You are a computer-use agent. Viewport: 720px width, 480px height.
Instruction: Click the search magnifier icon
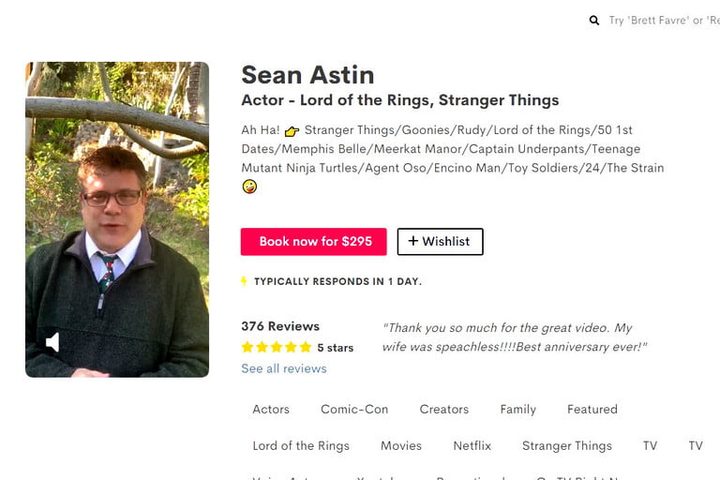click(594, 20)
